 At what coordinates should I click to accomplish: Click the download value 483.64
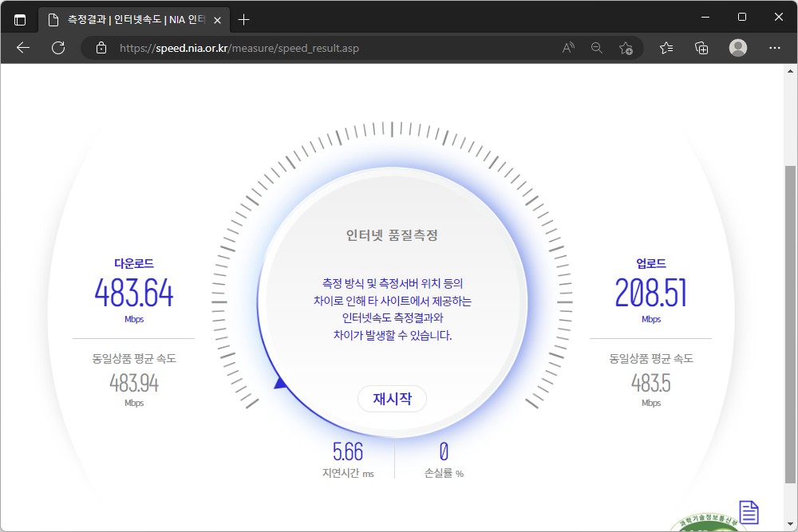[134, 293]
